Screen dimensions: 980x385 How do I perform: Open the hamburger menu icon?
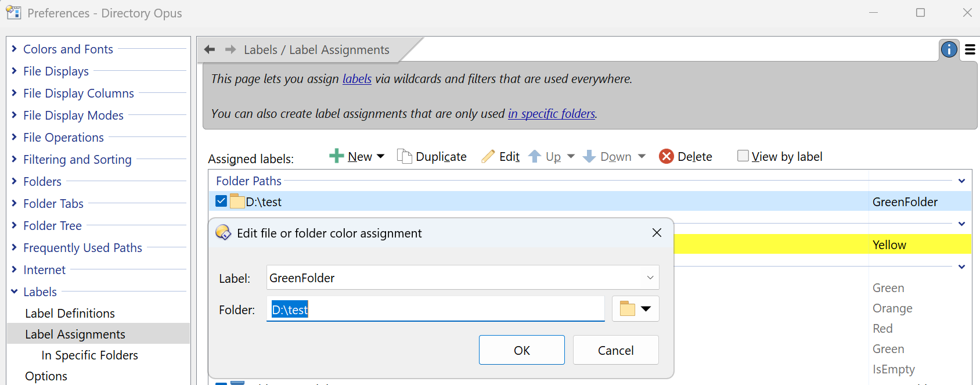(970, 50)
